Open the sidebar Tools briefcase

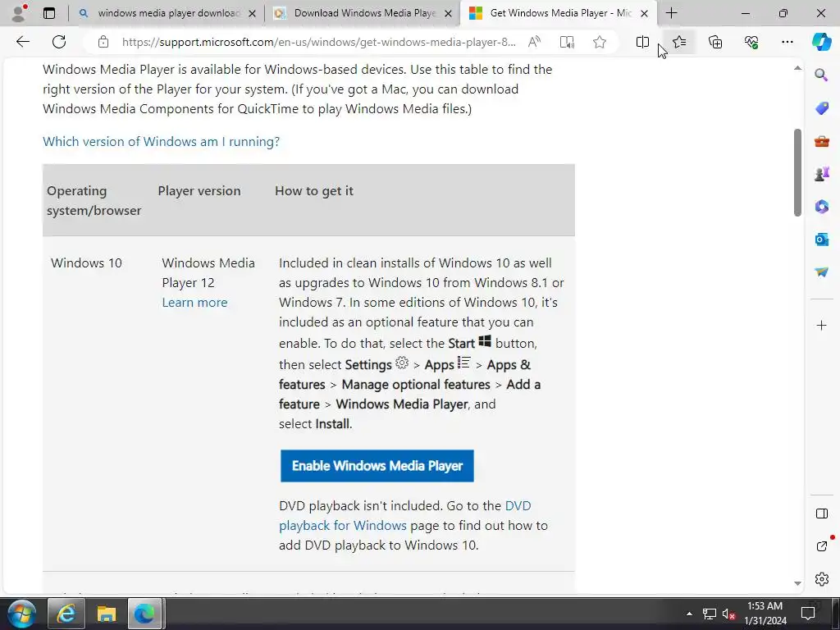coord(821,141)
